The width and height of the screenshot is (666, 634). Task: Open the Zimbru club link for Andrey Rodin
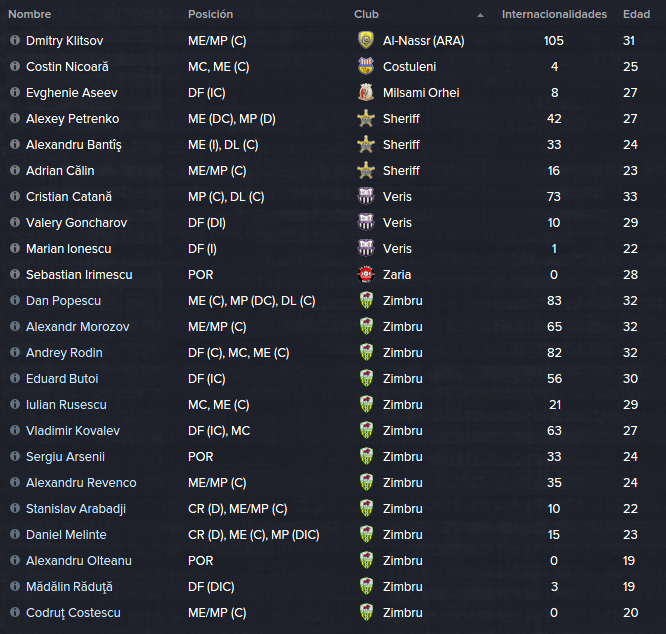tap(403, 352)
